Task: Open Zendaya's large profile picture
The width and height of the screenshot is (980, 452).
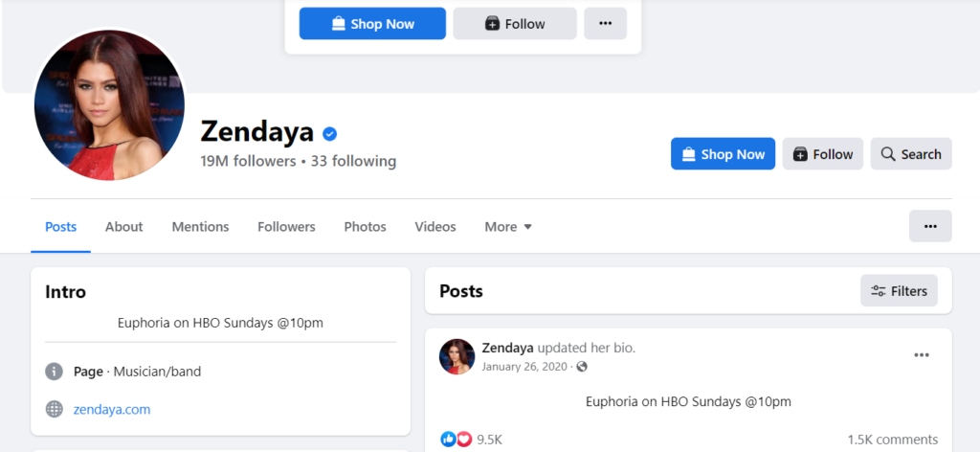Action: click(109, 105)
